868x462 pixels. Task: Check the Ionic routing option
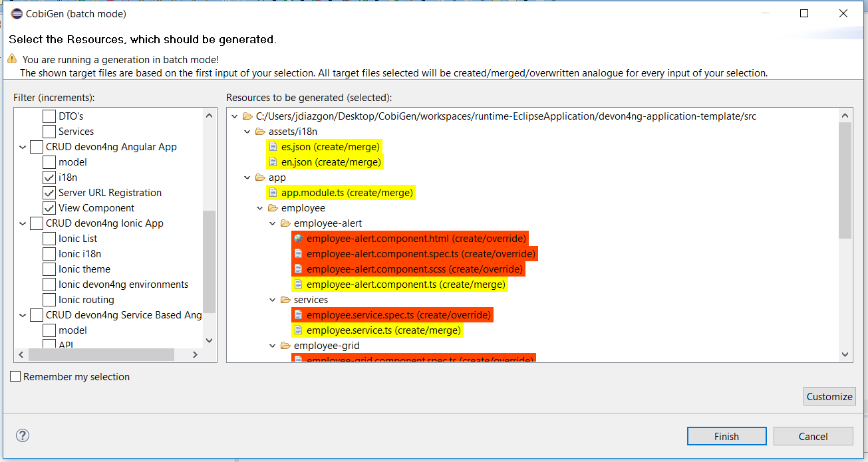click(49, 299)
